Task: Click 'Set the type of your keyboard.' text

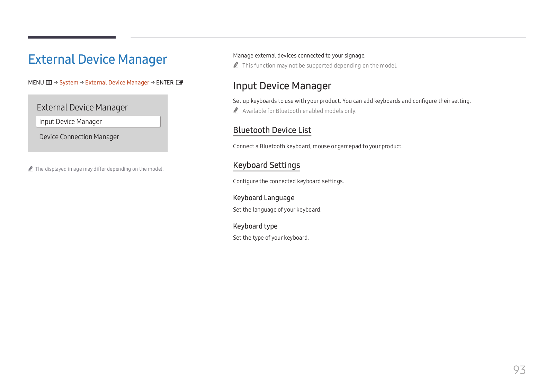Action: click(x=271, y=238)
